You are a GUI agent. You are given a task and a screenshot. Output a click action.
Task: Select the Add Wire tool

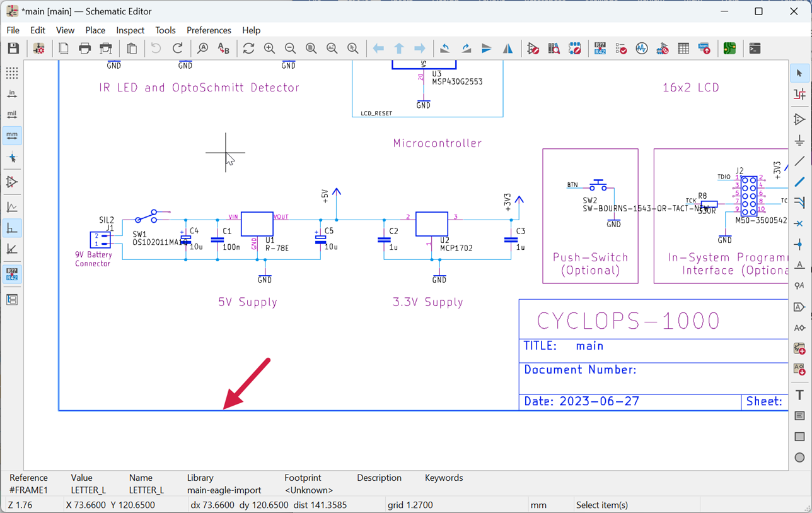coord(799,161)
